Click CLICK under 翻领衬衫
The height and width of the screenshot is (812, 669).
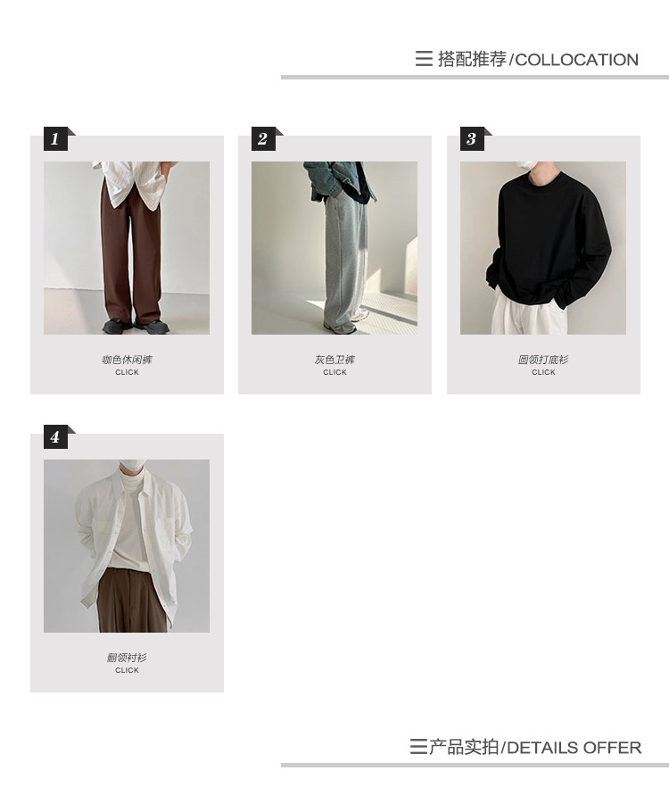click(x=127, y=670)
